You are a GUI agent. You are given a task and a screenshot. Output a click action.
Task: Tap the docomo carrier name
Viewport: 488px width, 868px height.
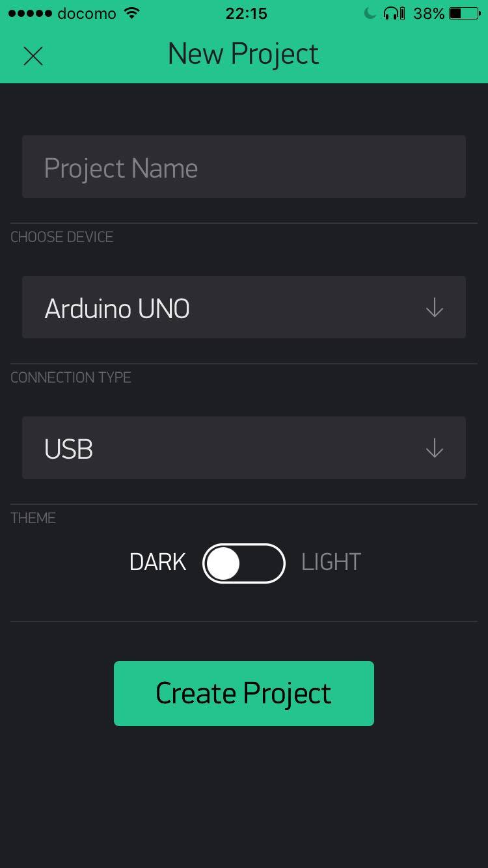point(87,13)
